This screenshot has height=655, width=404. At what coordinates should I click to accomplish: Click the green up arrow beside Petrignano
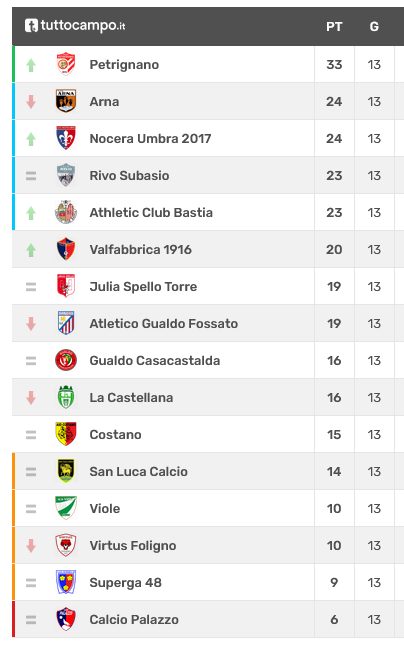pyautogui.click(x=31, y=65)
